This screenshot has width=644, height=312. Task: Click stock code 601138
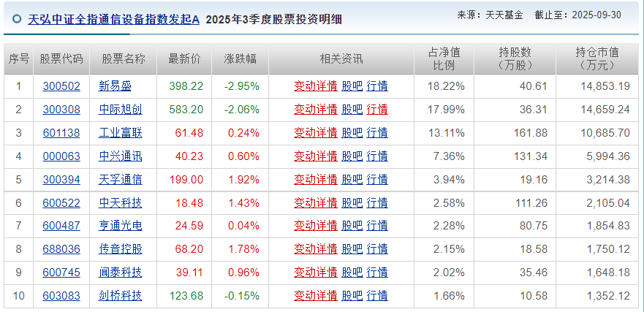click(x=61, y=132)
